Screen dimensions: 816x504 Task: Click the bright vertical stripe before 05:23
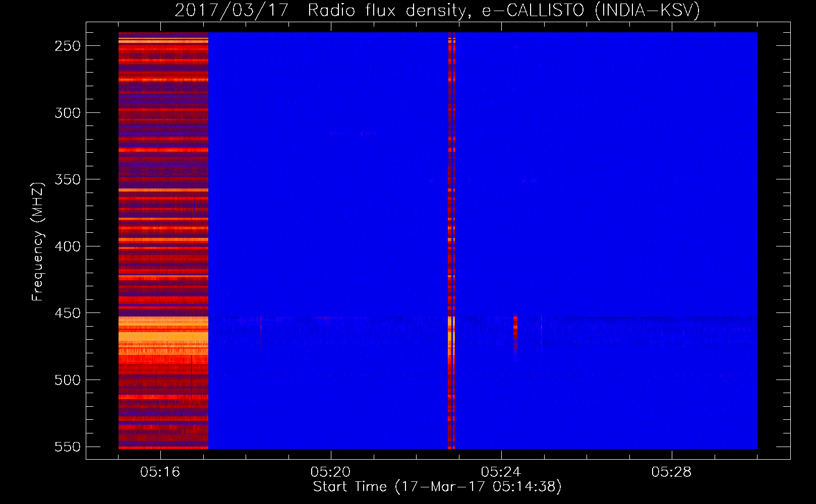click(x=451, y=240)
